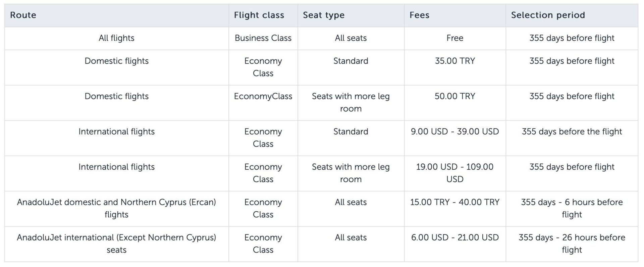Select 355 days - 26 hours before flight
The width and height of the screenshot is (644, 267).
pos(572,244)
